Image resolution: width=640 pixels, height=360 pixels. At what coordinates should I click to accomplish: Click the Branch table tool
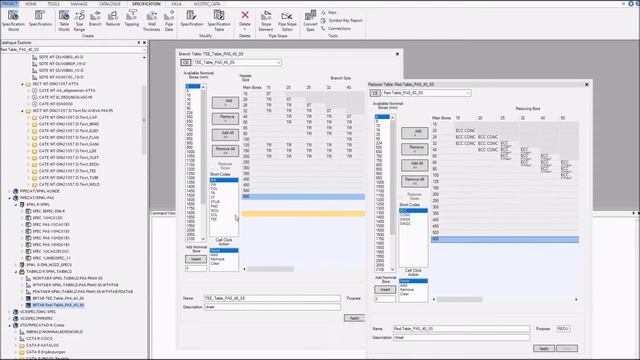pyautogui.click(x=95, y=19)
